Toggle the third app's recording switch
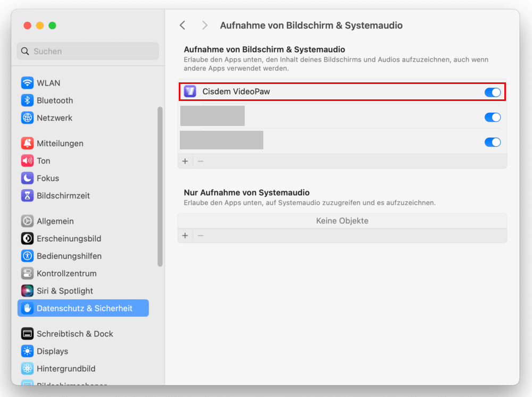Screen dimensions: 532x397 click(493, 142)
